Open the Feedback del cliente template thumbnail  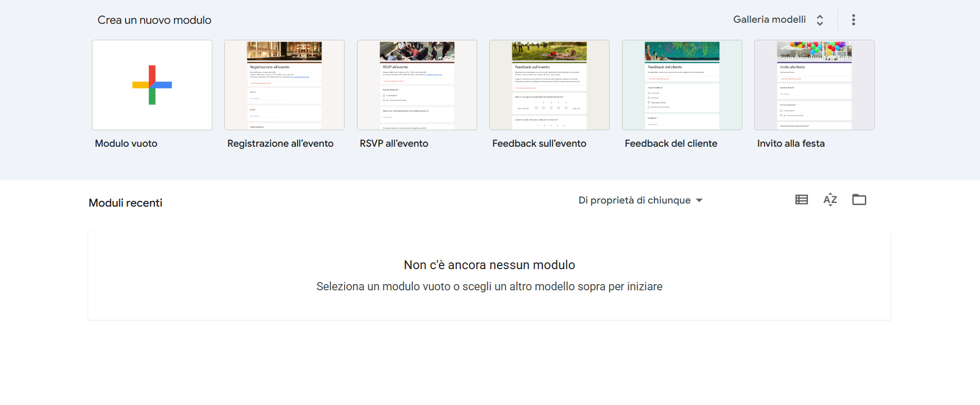coord(682,85)
